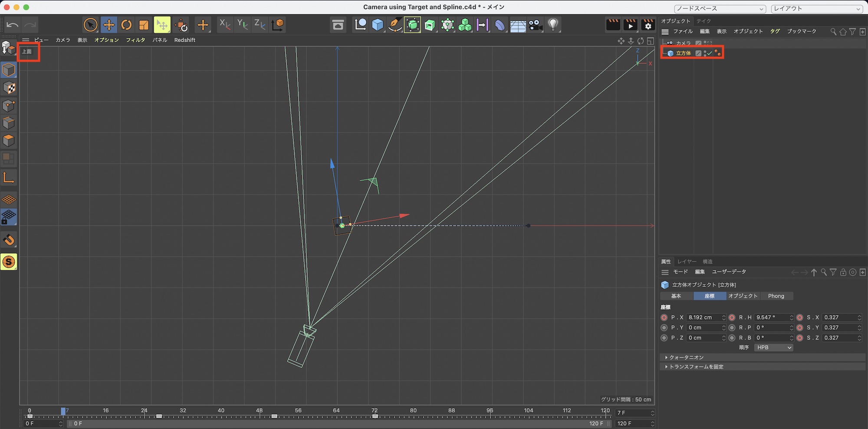
Task: Select the カメラ object in Object Manager
Action: coord(683,43)
